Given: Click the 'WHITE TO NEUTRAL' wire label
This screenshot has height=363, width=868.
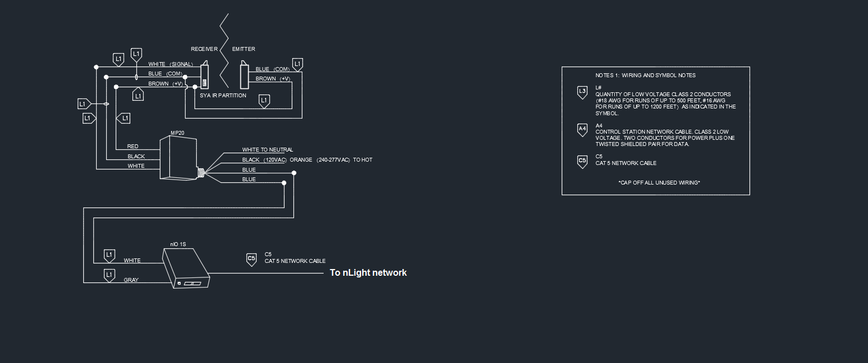Looking at the screenshot, I should pyautogui.click(x=267, y=150).
